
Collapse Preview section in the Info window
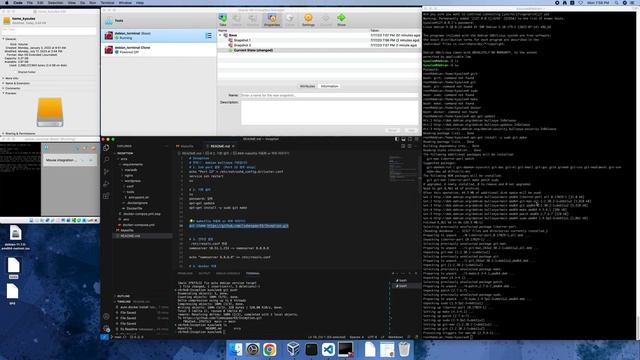4,93
